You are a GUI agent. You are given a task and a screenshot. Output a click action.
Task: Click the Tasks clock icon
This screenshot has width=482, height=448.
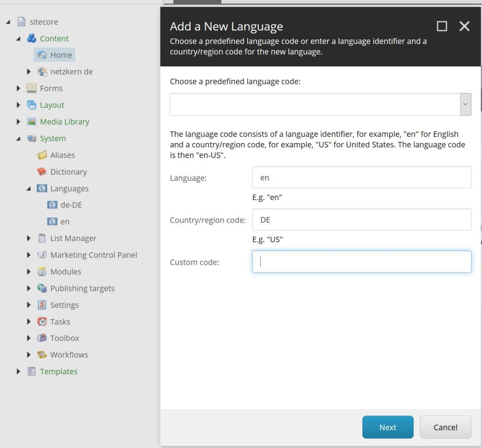pos(42,322)
